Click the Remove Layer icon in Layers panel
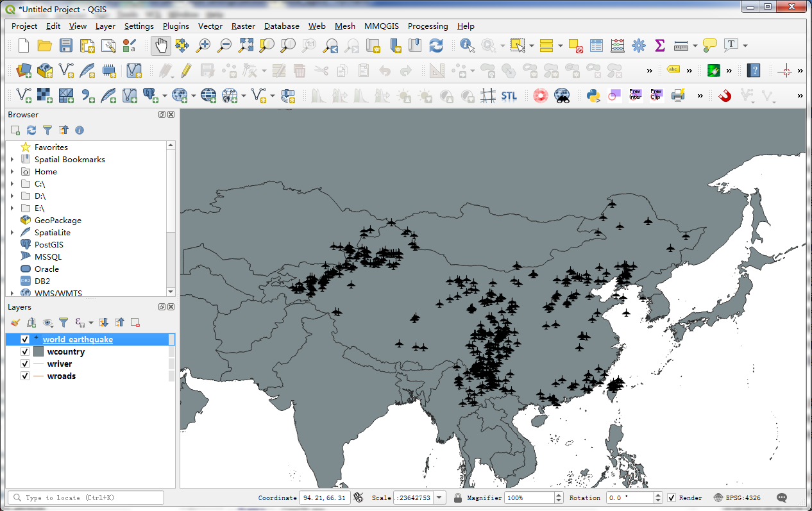Viewport: 812px width, 511px height. 135,323
